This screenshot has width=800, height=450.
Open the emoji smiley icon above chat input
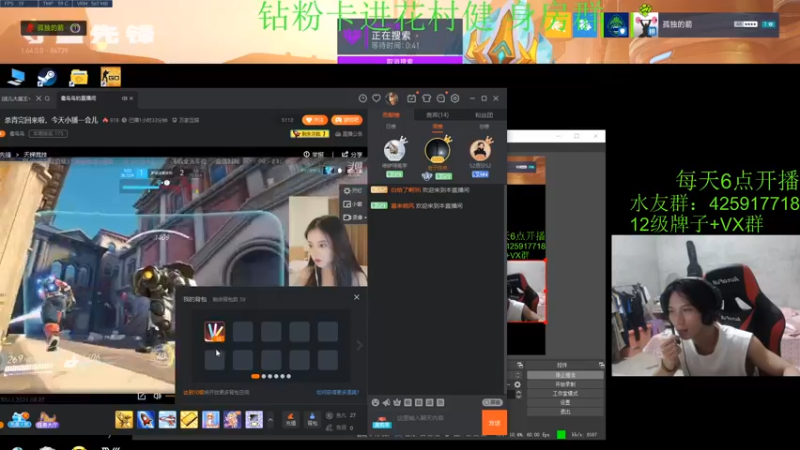tap(376, 403)
